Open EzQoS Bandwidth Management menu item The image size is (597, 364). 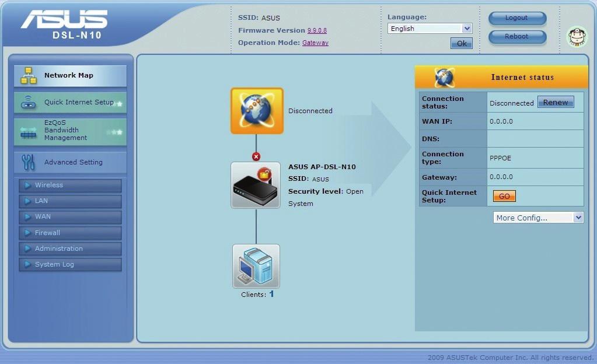pyautogui.click(x=70, y=131)
